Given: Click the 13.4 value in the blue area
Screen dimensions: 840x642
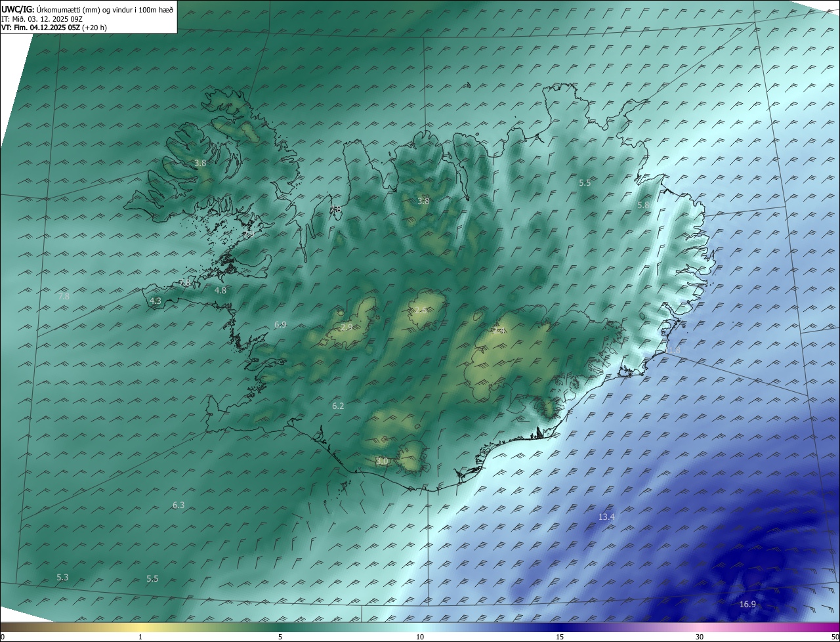Looking at the screenshot, I should click(x=606, y=517).
